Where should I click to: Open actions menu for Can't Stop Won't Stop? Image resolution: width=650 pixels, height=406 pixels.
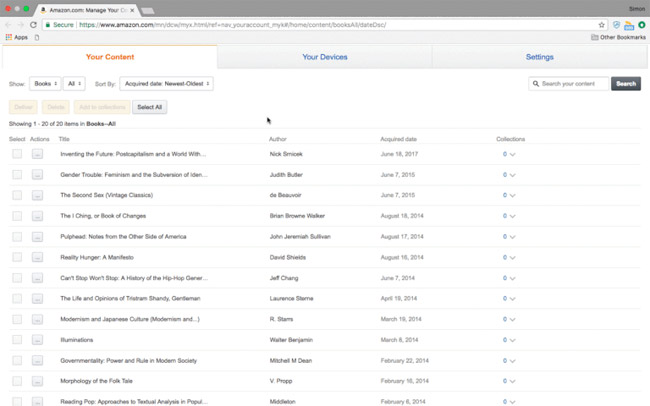click(37, 278)
